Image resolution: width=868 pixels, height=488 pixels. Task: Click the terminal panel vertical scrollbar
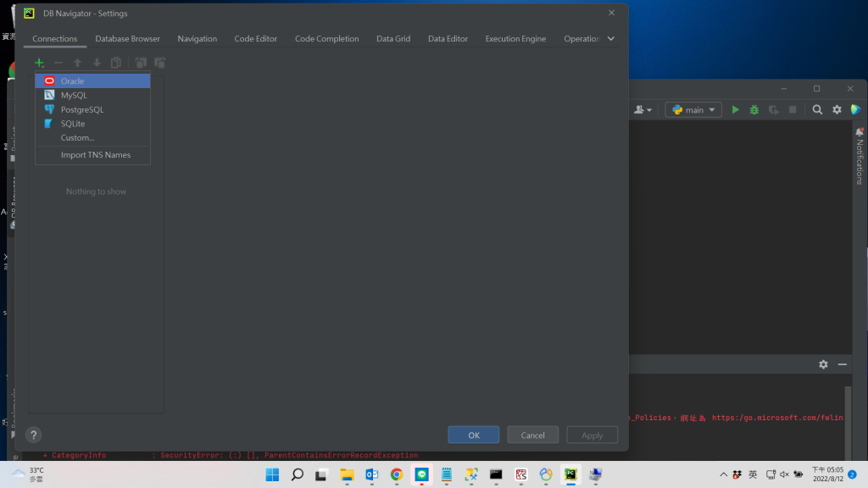(848, 424)
